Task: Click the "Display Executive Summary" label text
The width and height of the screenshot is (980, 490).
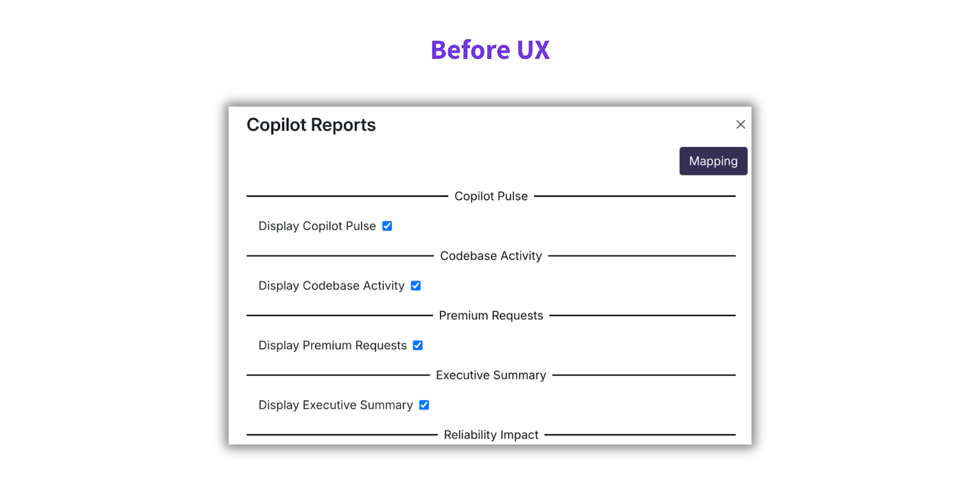Action: pyautogui.click(x=335, y=405)
